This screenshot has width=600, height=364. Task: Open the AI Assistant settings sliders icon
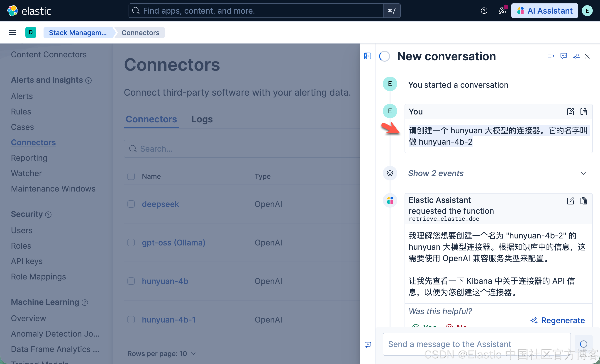click(576, 56)
